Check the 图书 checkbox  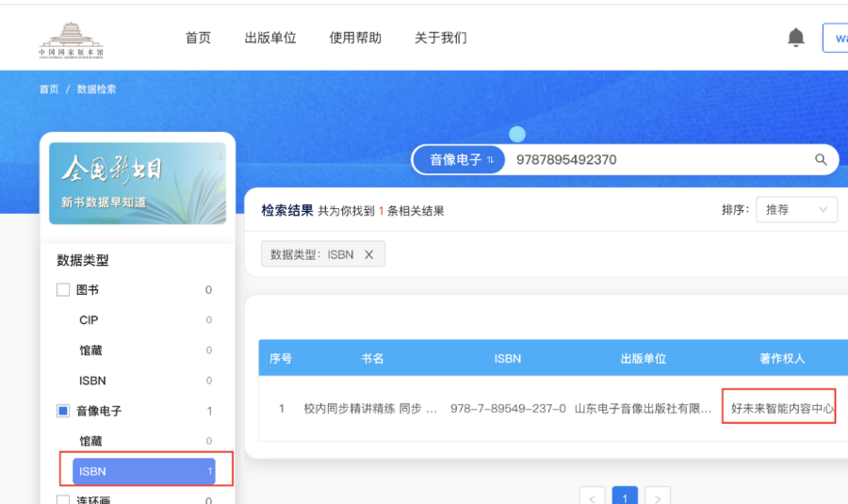click(x=63, y=290)
